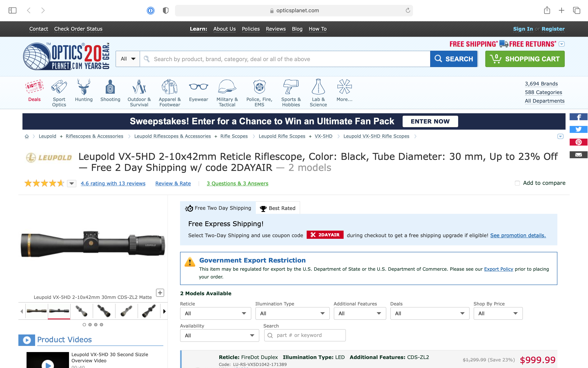Select the fourth scope thumbnail image
The width and height of the screenshot is (588, 368).
(x=104, y=311)
